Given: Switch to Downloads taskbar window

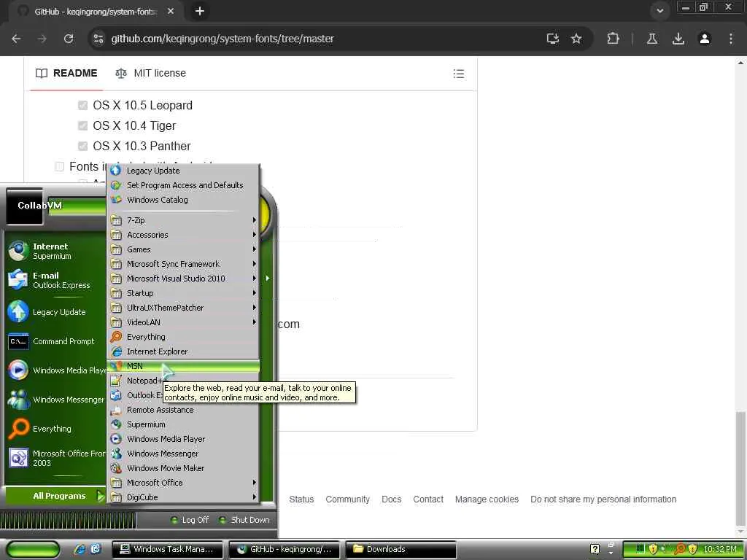Looking at the screenshot, I should [x=400, y=550].
